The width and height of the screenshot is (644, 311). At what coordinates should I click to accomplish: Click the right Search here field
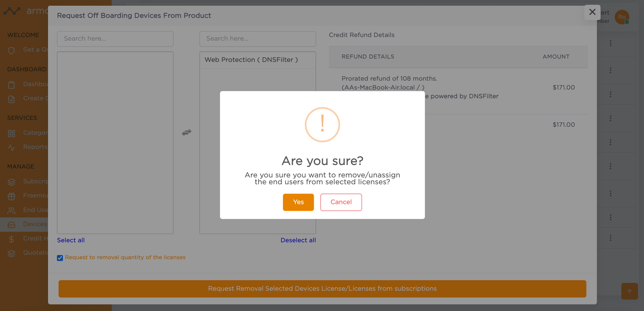pyautogui.click(x=258, y=39)
